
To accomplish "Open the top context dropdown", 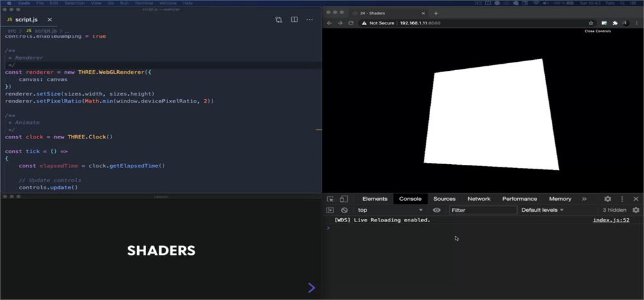I will [390, 210].
